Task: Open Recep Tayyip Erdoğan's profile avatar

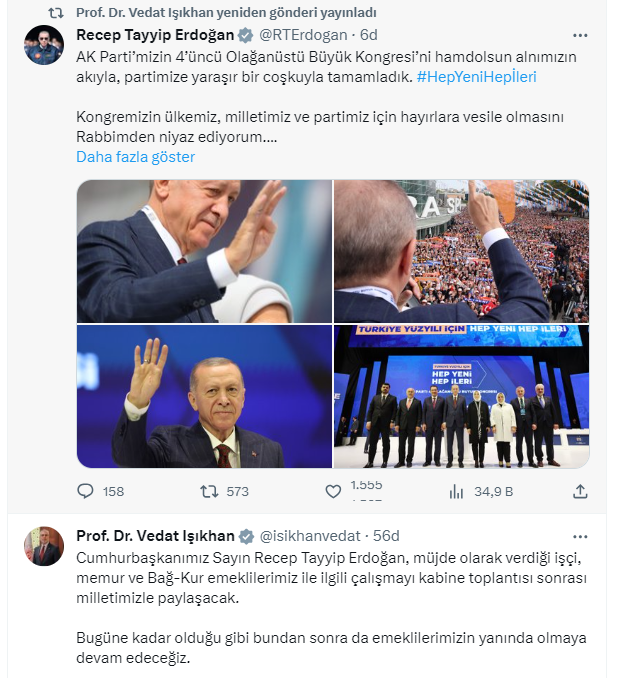Action: tap(44, 45)
